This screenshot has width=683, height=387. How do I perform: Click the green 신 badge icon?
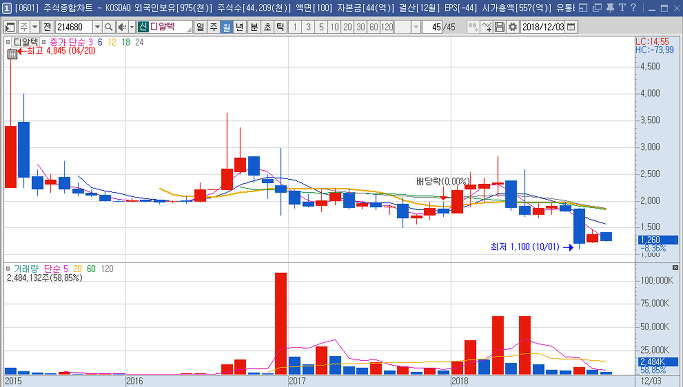[143, 27]
